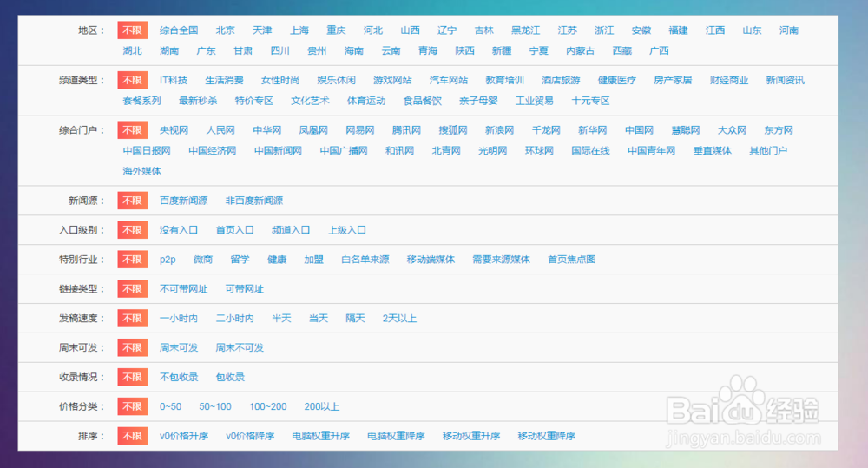Click 不限 button in 综合门户 row
868x468 pixels.
click(132, 130)
